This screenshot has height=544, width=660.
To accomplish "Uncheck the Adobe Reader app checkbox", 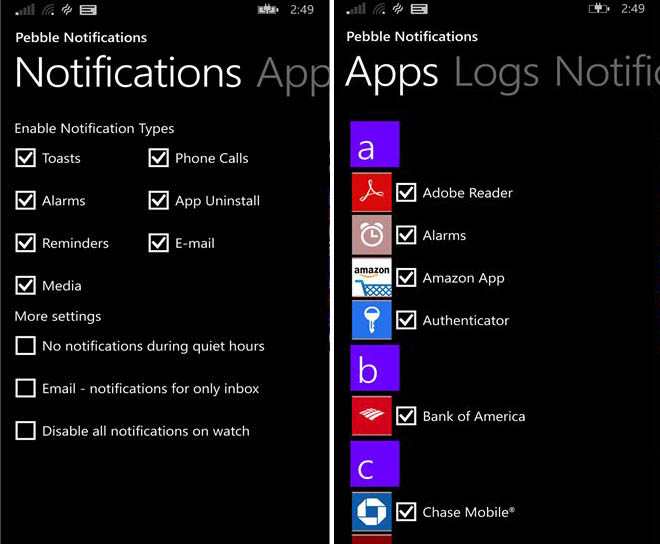I will (x=406, y=192).
